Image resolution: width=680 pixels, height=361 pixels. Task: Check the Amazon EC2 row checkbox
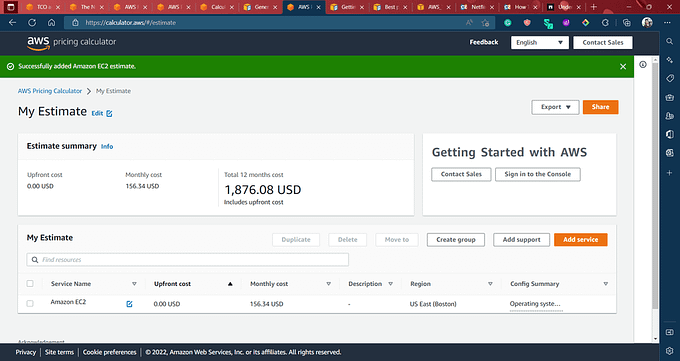[x=30, y=303]
